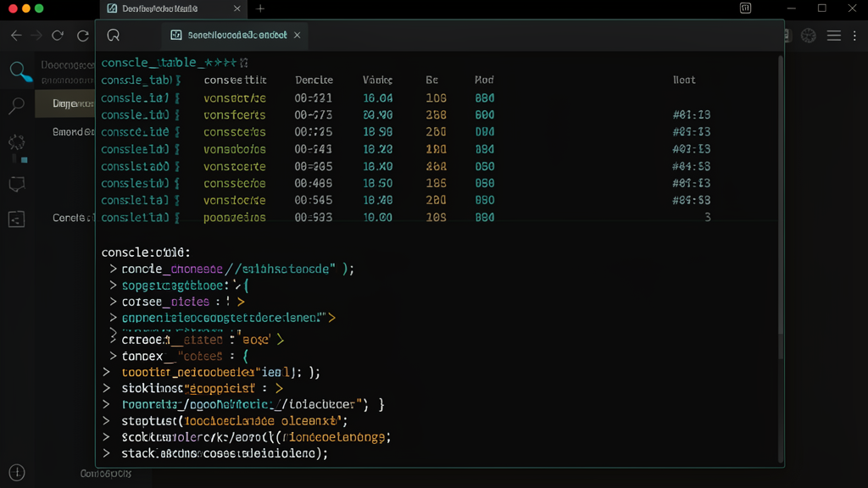Expand the steptust console entry arrow
868x488 pixels.
106,421
